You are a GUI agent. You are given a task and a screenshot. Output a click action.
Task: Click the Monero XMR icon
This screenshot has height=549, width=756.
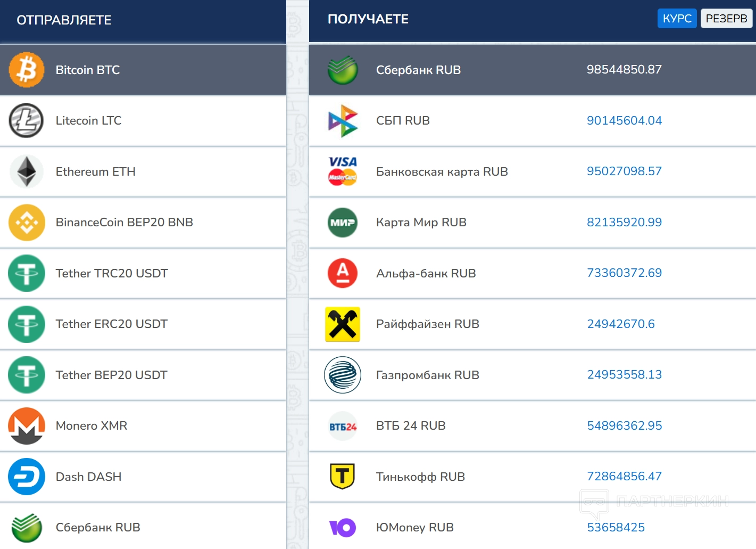pyautogui.click(x=27, y=426)
